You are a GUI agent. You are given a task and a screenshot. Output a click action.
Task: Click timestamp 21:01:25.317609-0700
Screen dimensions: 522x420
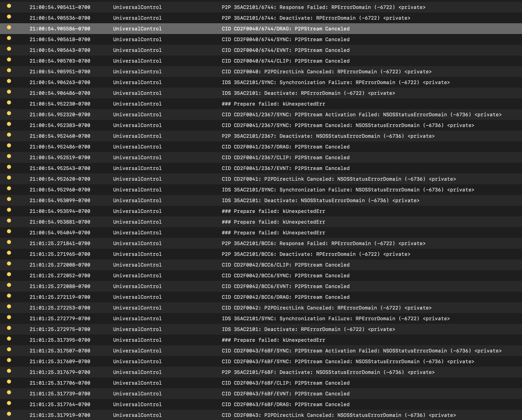pyautogui.click(x=60, y=361)
